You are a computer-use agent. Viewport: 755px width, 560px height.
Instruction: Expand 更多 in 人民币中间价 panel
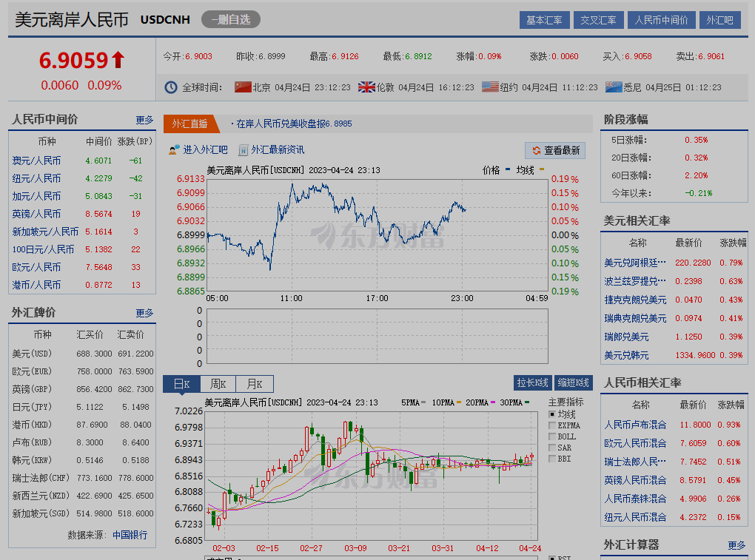point(144,120)
